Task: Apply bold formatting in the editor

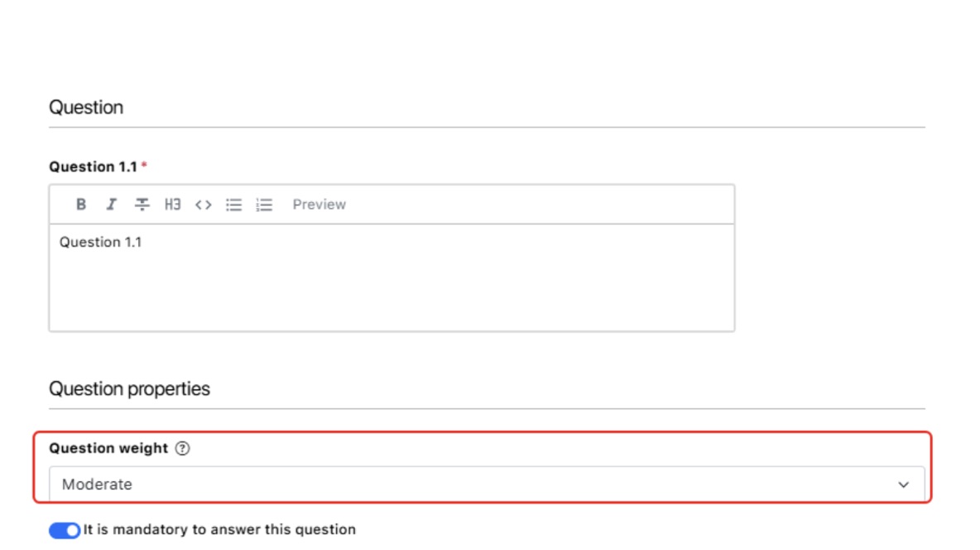Action: coord(80,204)
